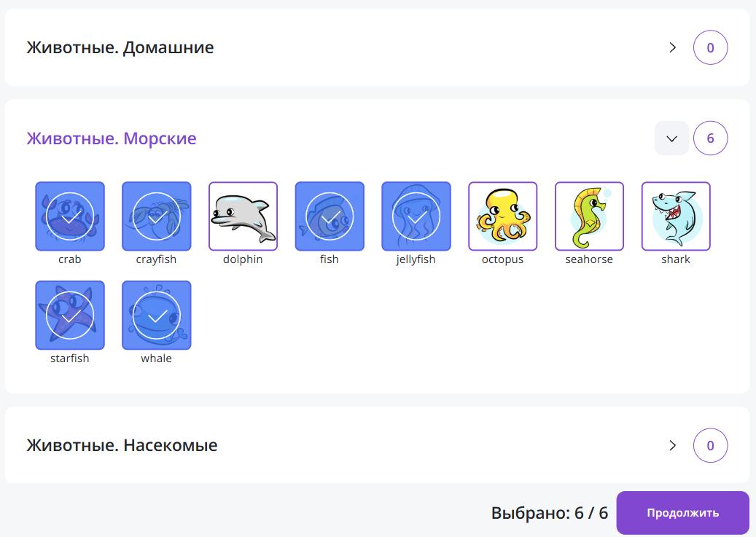756x537 pixels.
Task: Expand the Животные. Насекомые section arrow
Action: tap(672, 445)
